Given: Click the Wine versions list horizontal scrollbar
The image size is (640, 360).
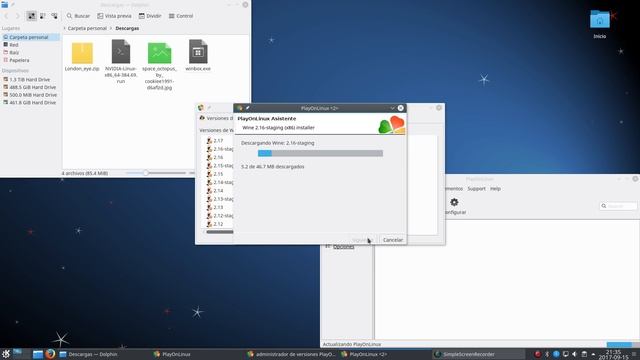Looking at the screenshot, I should click(x=220, y=232).
